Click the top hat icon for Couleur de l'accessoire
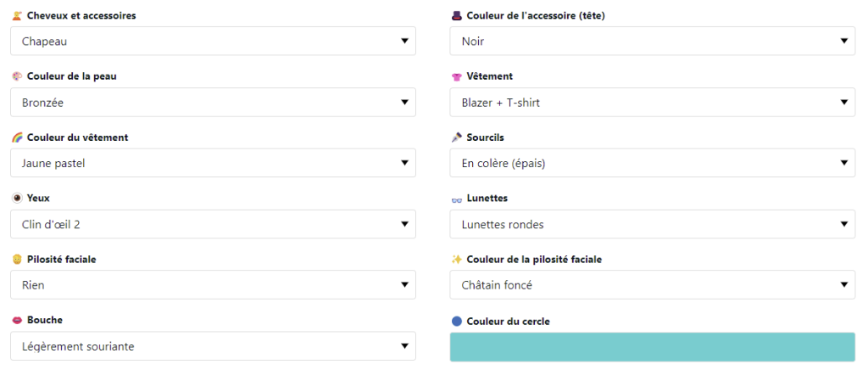The image size is (868, 381). pos(457,16)
